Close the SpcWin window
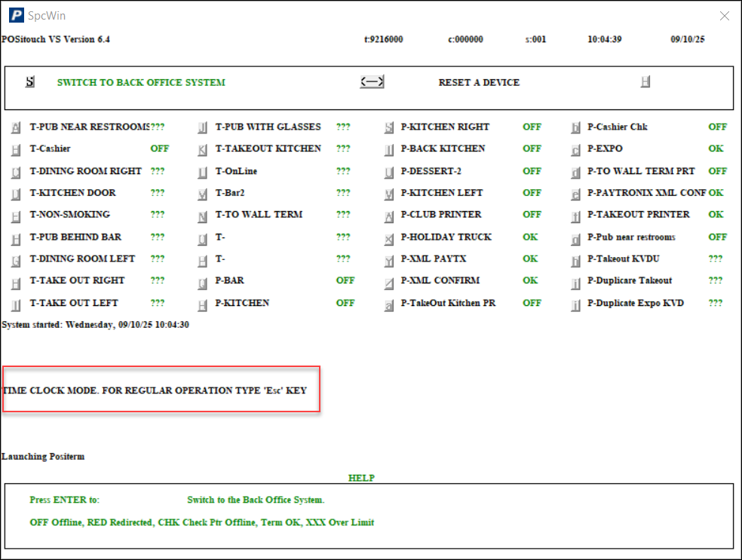Screen dimensions: 742x560 coord(724,16)
